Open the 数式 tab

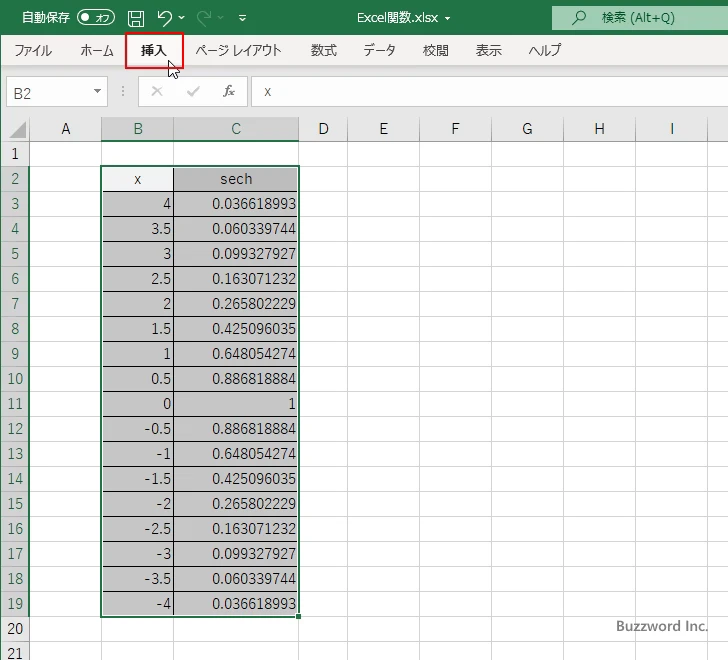coord(324,50)
